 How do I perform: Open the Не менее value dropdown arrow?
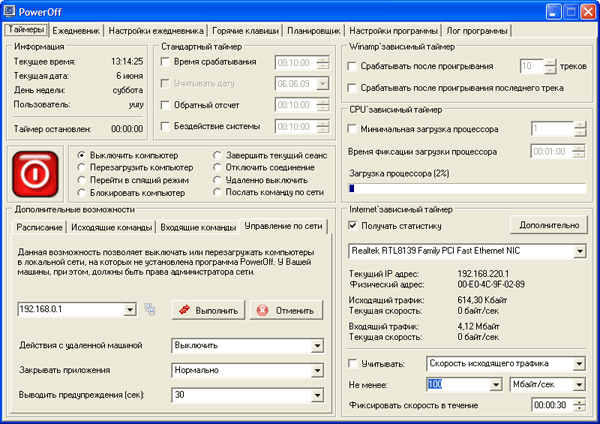click(496, 384)
